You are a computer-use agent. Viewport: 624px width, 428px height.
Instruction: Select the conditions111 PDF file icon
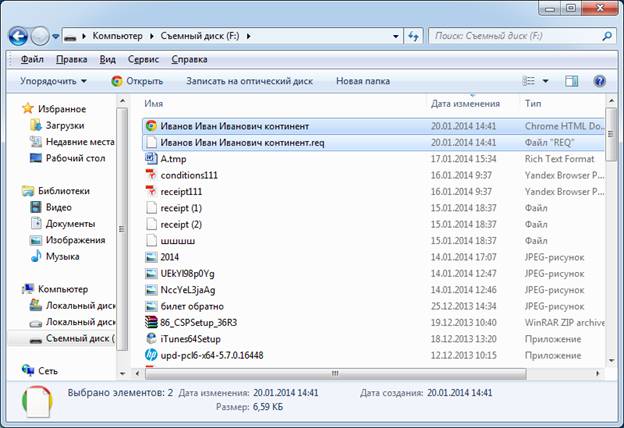[x=151, y=175]
